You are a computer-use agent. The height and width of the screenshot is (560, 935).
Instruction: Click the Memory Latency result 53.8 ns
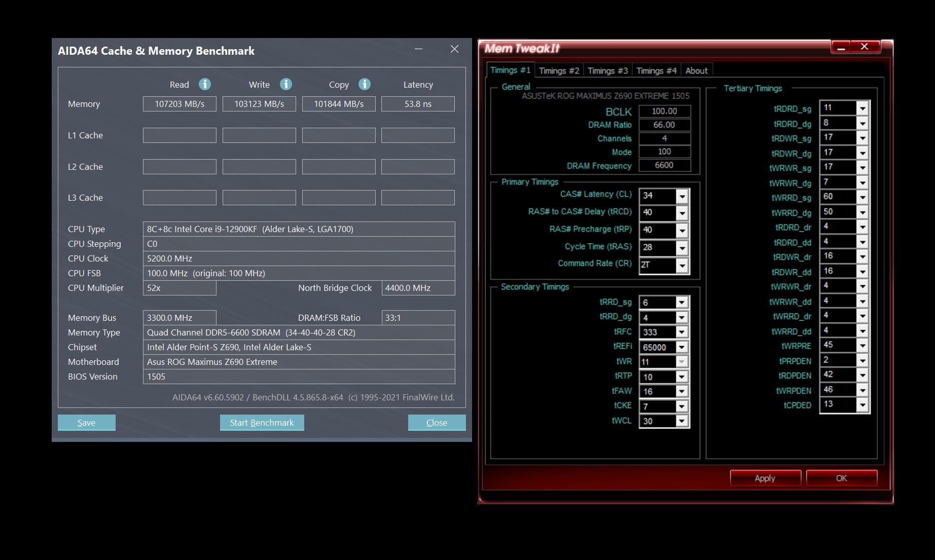pos(418,104)
